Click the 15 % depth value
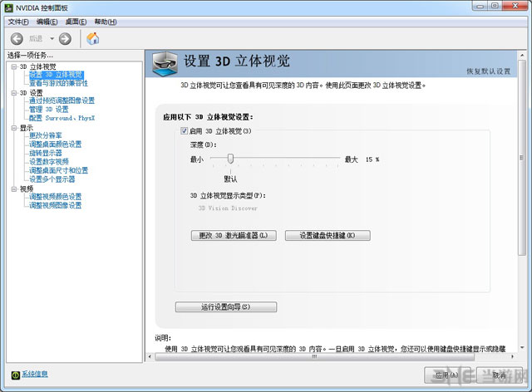This screenshot has height=392, width=532. click(x=372, y=159)
